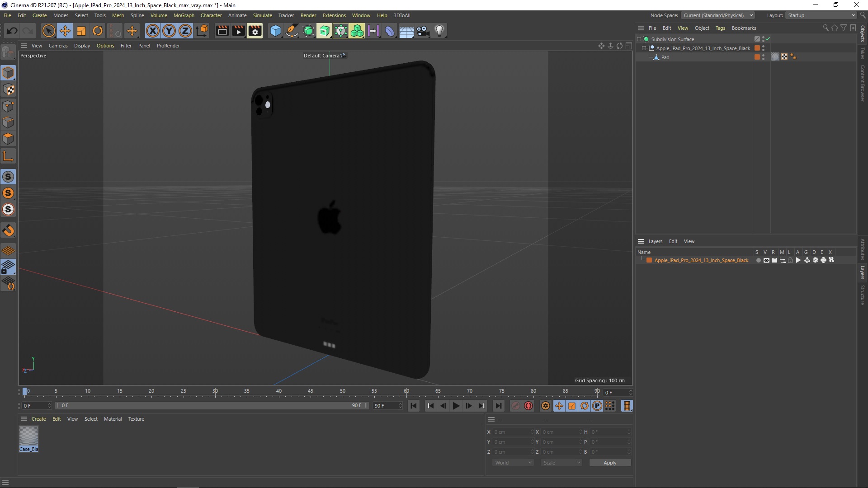Screen dimensions: 868x488
Task: Open the Deformer bend icon
Action: coord(390,31)
